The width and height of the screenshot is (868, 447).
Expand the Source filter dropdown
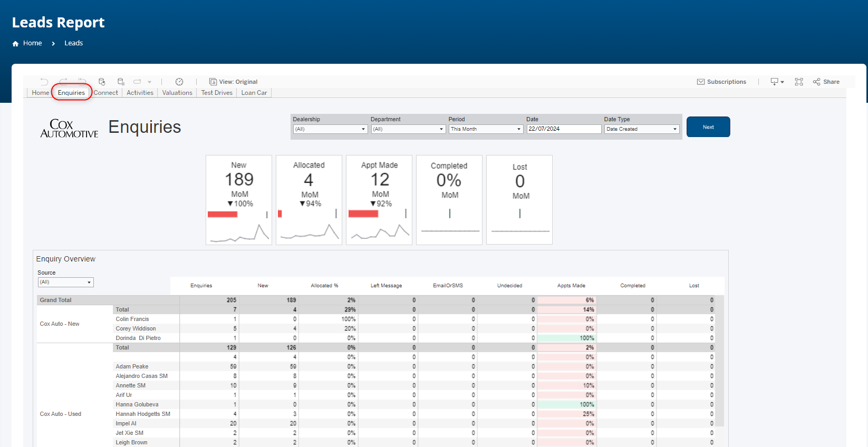(x=65, y=283)
